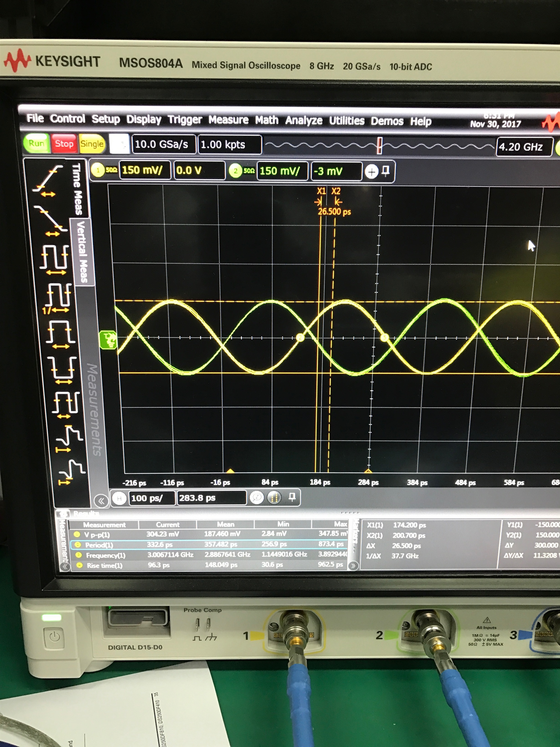This screenshot has width=560, height=747.
Task: Click the red Stop button
Action: (x=64, y=143)
